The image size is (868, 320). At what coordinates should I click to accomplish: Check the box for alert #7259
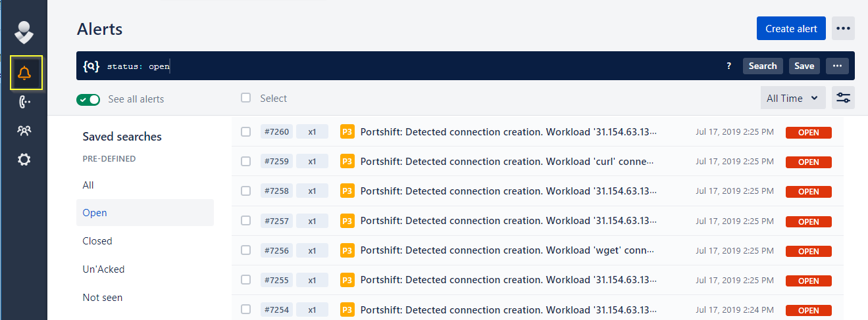pos(245,162)
